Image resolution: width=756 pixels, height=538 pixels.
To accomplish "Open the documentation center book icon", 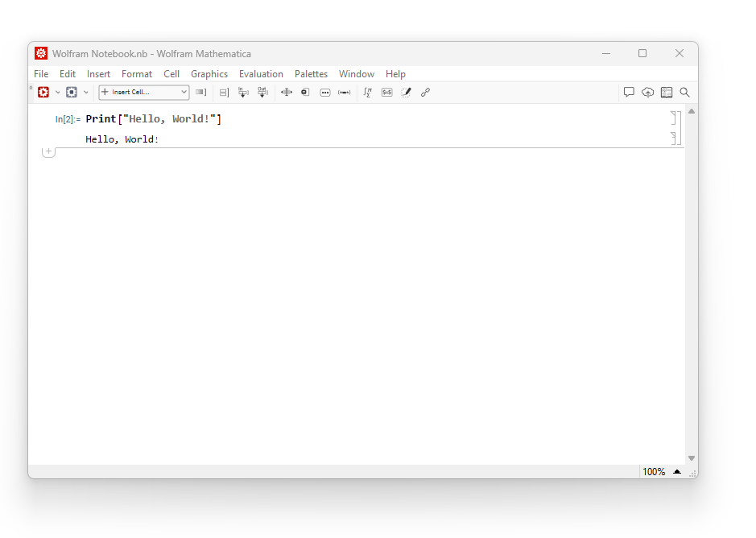I will [667, 92].
